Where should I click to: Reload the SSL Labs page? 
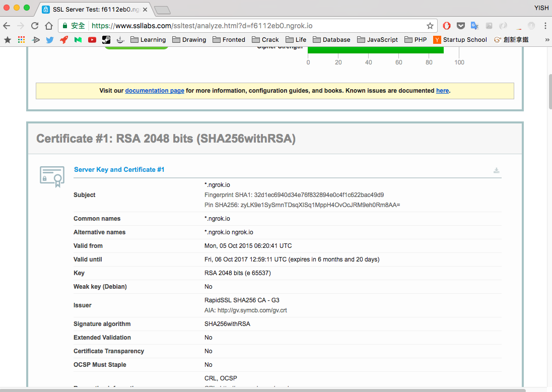pos(34,26)
